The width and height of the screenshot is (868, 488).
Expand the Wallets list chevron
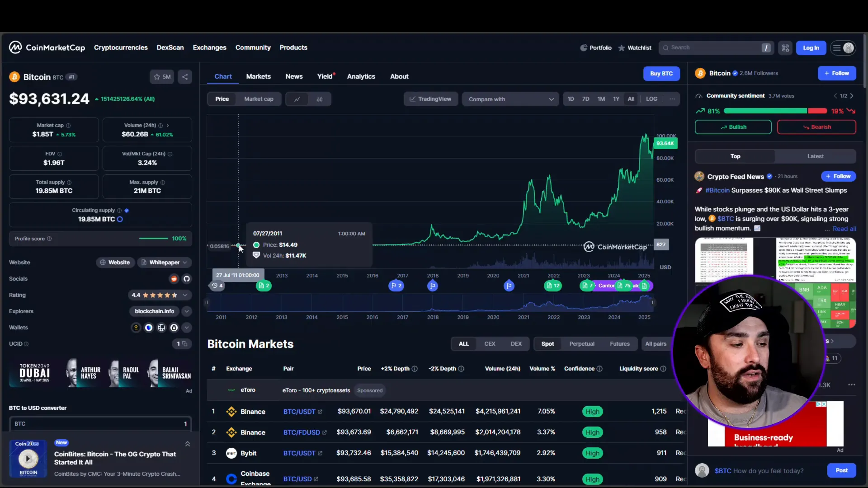186,328
